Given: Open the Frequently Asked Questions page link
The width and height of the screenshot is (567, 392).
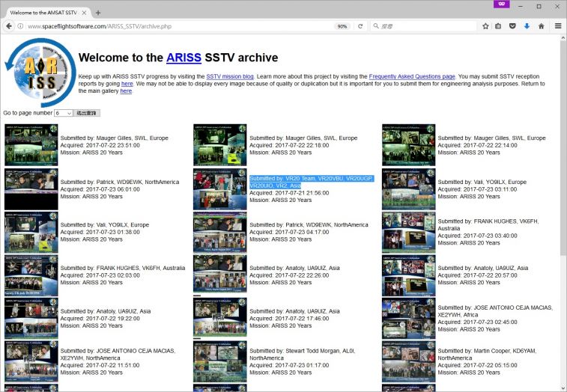Looking at the screenshot, I should click(x=411, y=76).
